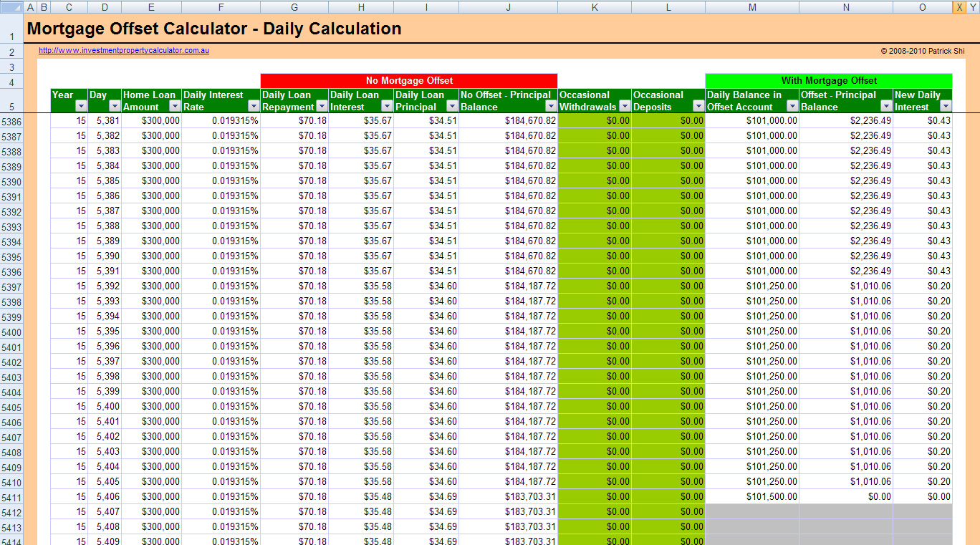Screen dimensions: 980x545
Task: Open the Offset - Principal Balance filter dropdown
Action: coord(885,106)
